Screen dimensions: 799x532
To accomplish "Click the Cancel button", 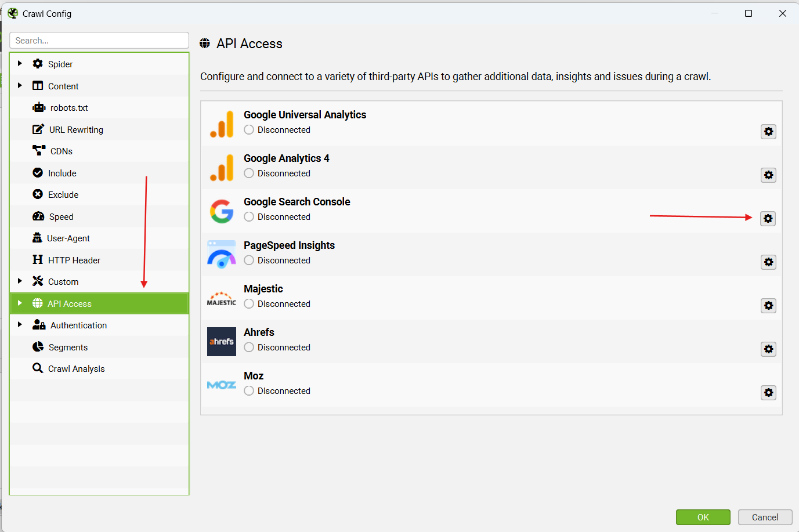I will (x=765, y=517).
